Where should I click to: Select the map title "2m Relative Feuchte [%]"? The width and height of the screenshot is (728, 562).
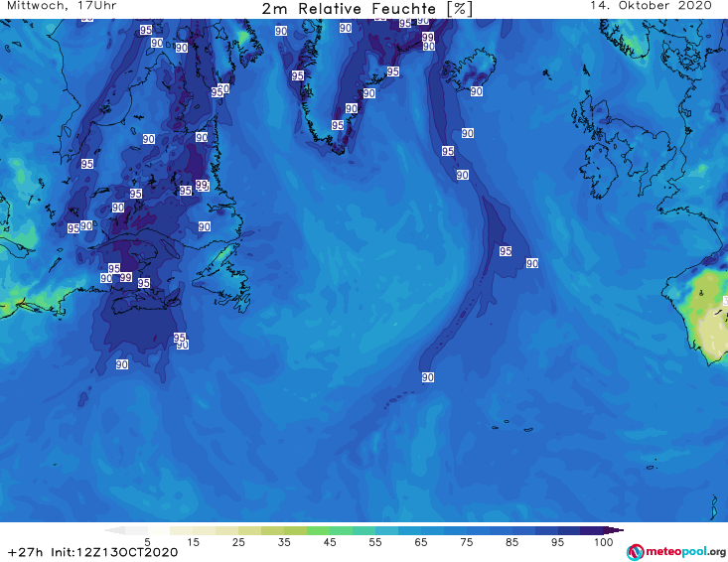pos(366,9)
